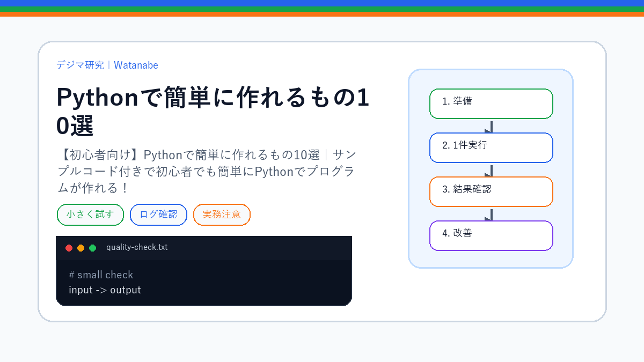Click the code line input -> output
Image resolution: width=644 pixels, height=362 pixels.
click(x=105, y=290)
